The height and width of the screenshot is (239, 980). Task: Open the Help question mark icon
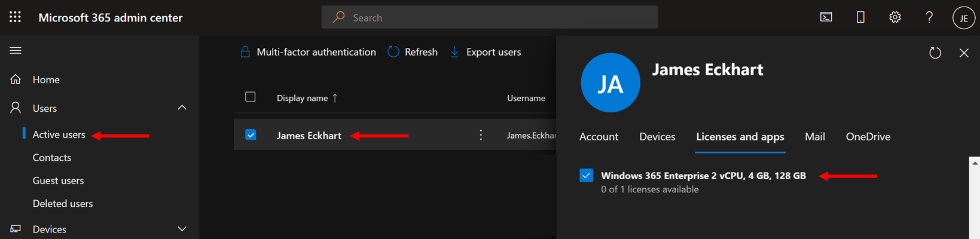tap(929, 17)
